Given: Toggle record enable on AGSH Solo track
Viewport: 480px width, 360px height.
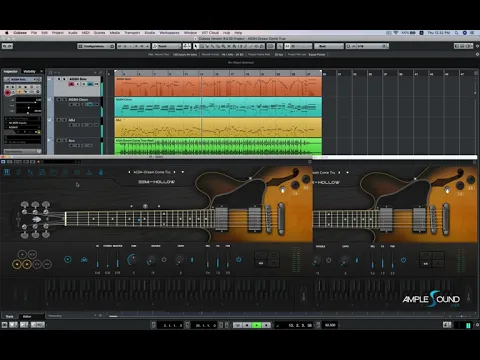Looking at the screenshot, I should pyautogui.click(x=71, y=84).
